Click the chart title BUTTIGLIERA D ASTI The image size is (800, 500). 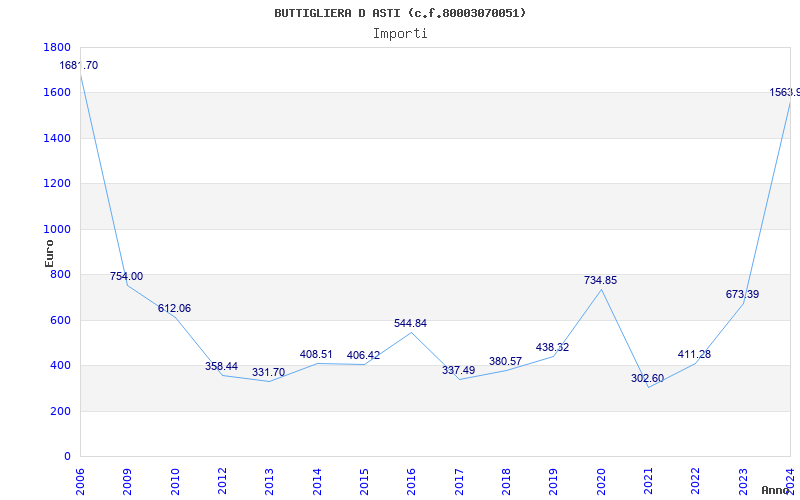click(400, 13)
